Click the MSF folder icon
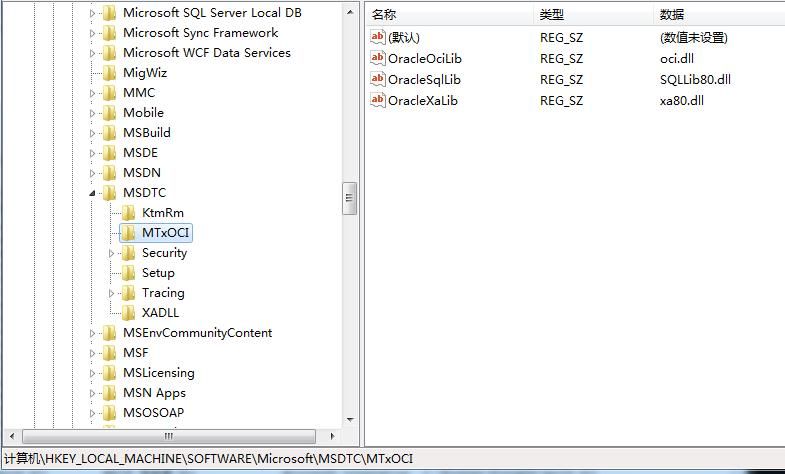The width and height of the screenshot is (785, 474). (109, 353)
